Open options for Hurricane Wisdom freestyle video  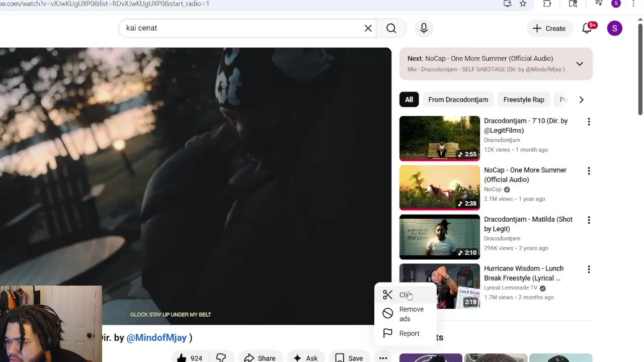(x=589, y=269)
